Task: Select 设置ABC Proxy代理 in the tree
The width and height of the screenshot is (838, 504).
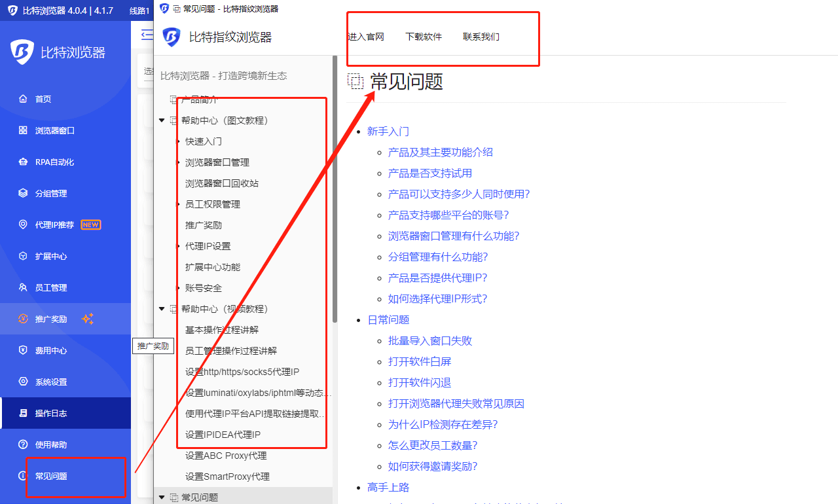Action: (226, 456)
